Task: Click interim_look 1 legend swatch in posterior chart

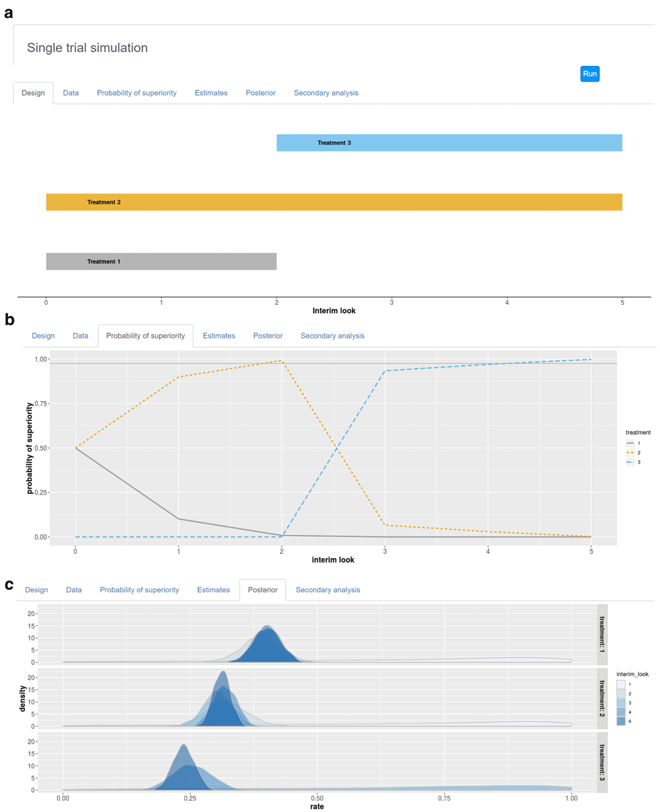Action: click(621, 685)
